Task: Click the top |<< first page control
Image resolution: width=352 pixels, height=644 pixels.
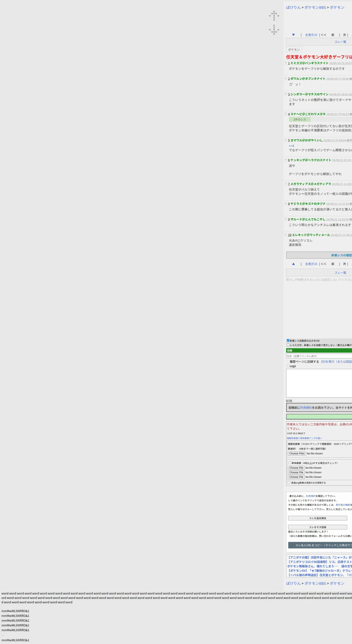Action: coord(323,35)
